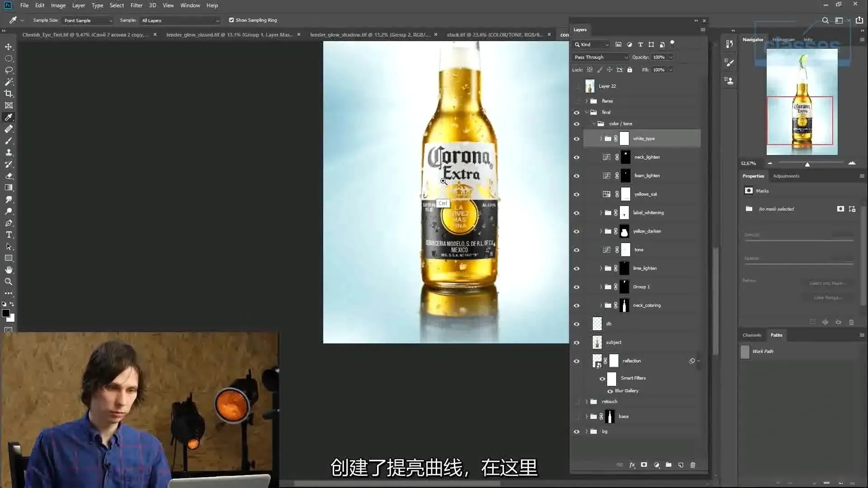Delete layer with trash icon in Layers panel
The height and width of the screenshot is (488, 868).
[x=693, y=465]
